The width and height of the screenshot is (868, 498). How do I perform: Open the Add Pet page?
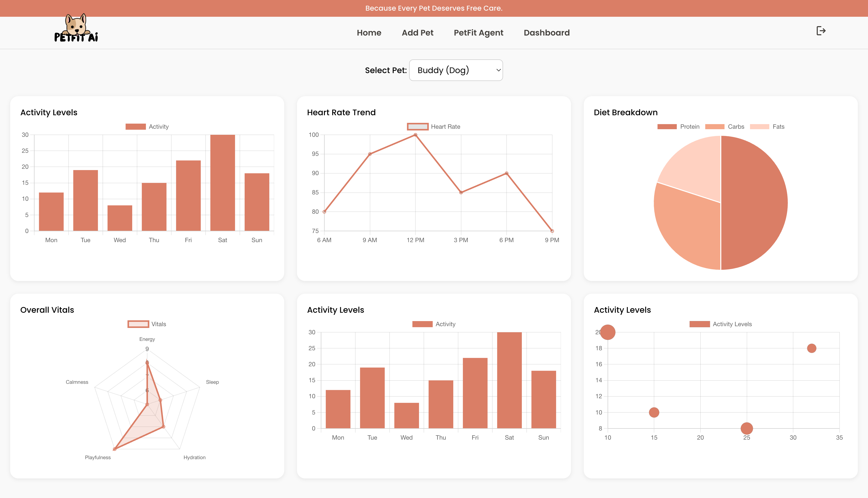click(417, 33)
